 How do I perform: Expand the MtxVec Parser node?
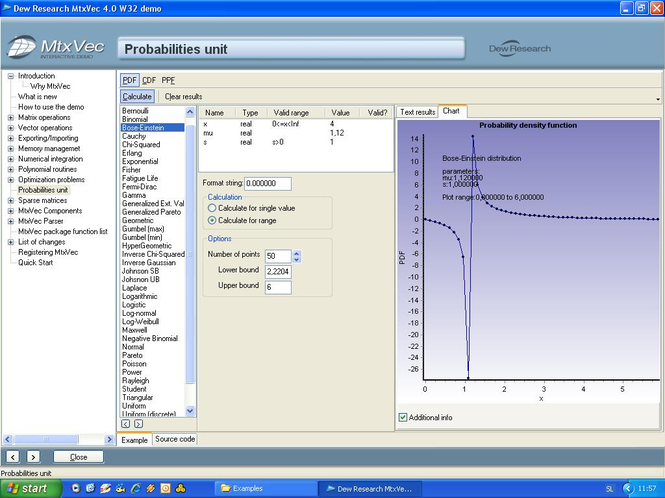coord(11,221)
